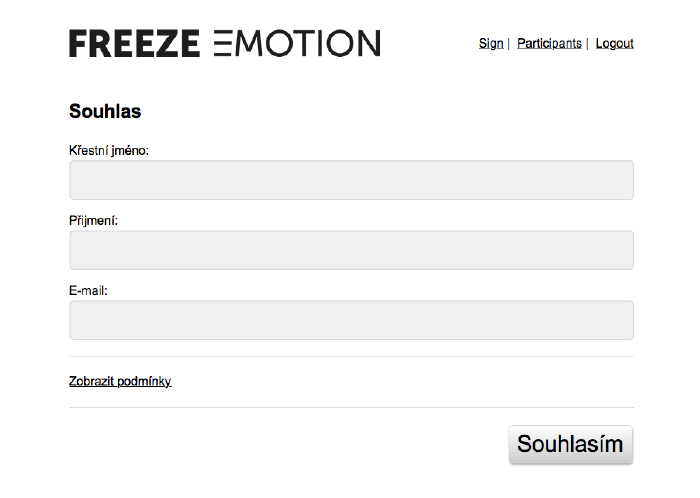Click the divider line above Zobrazit podmínky
700x498 pixels.
tap(351, 357)
